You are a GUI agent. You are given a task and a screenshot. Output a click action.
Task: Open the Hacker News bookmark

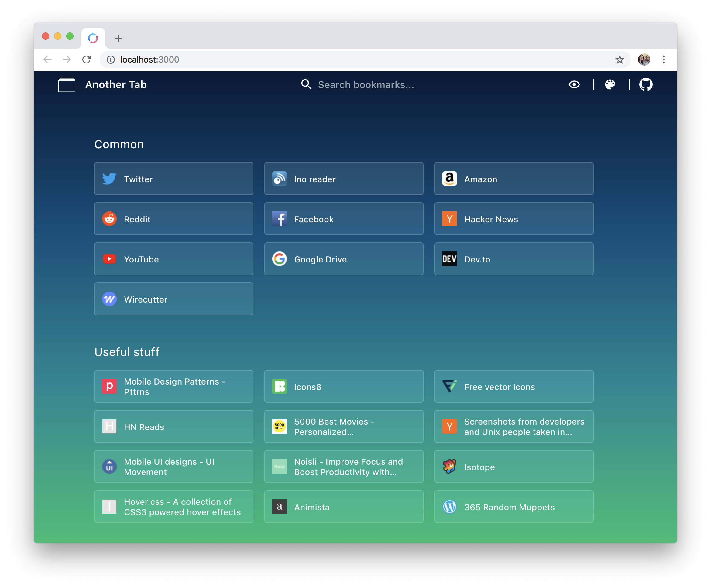pyautogui.click(x=513, y=219)
